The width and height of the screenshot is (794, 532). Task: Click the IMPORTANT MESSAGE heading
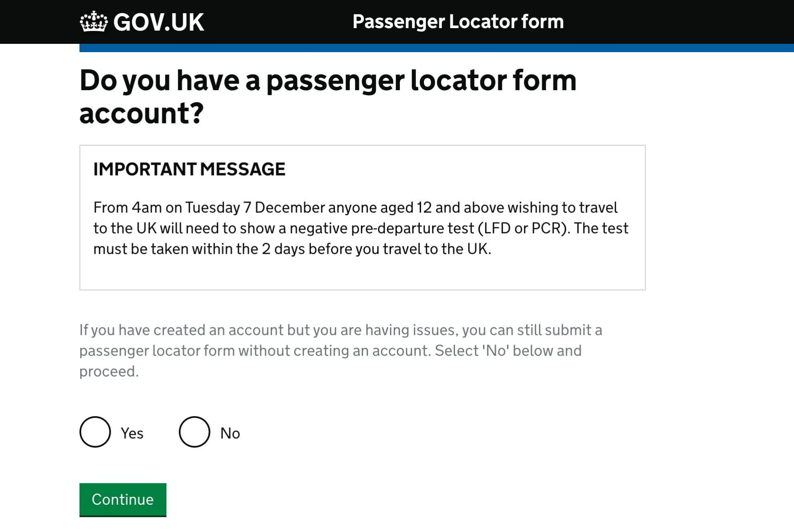pos(189,169)
